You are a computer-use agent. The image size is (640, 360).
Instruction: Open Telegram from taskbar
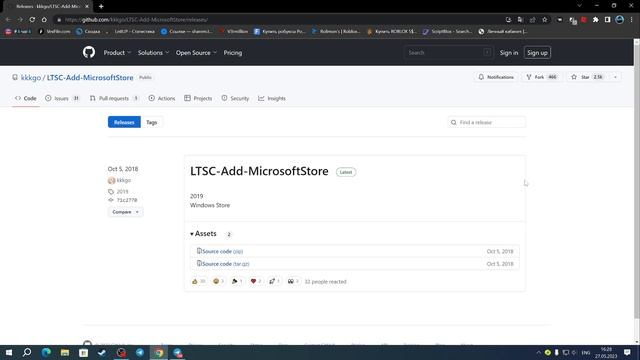pos(140,352)
